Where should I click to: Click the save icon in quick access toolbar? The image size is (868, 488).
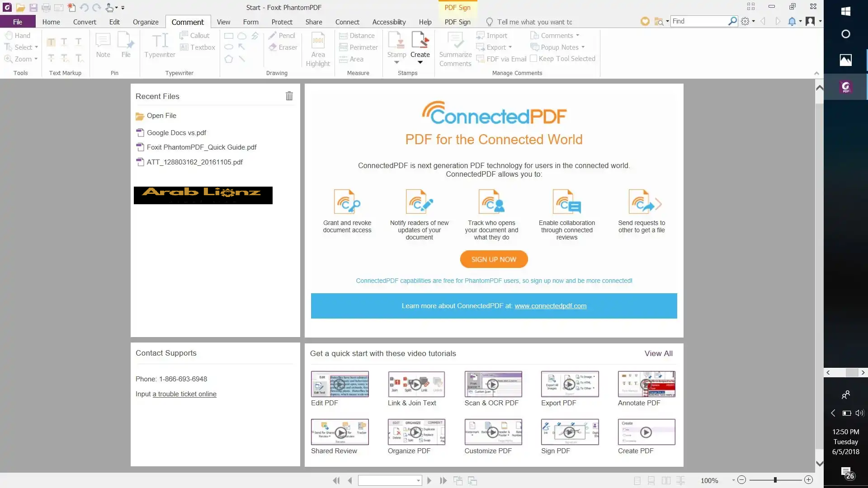point(33,8)
